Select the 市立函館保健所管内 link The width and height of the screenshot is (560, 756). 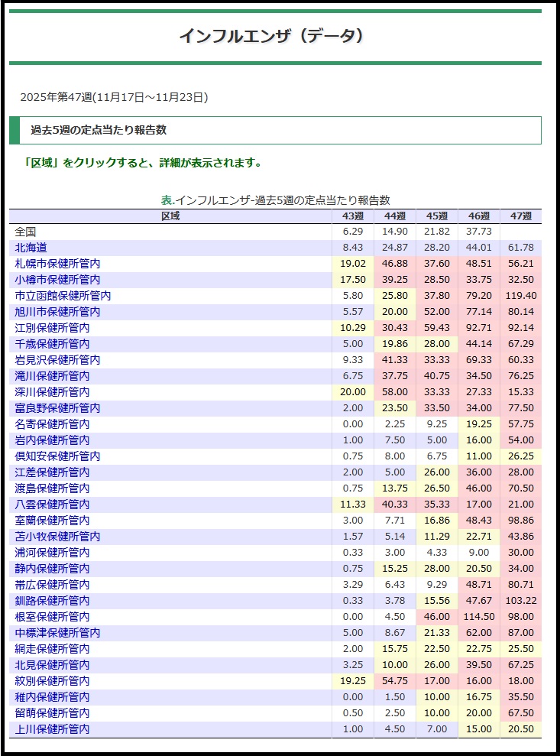click(63, 296)
